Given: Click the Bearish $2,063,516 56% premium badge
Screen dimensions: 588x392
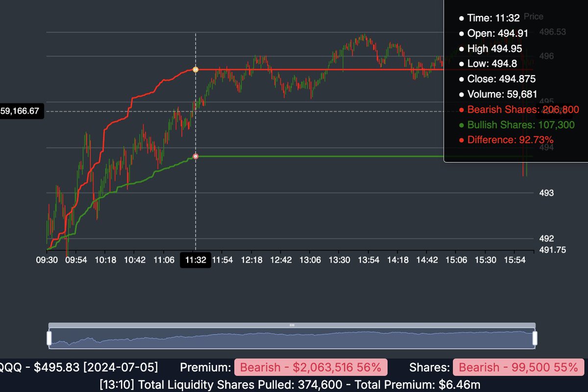Looking at the screenshot, I should click(x=311, y=367).
